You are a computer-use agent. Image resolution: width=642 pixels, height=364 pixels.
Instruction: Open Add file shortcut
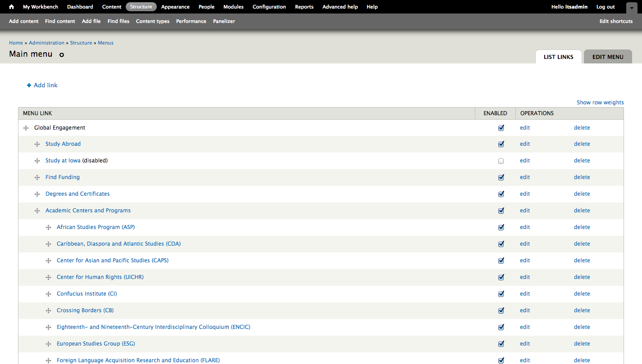click(91, 21)
